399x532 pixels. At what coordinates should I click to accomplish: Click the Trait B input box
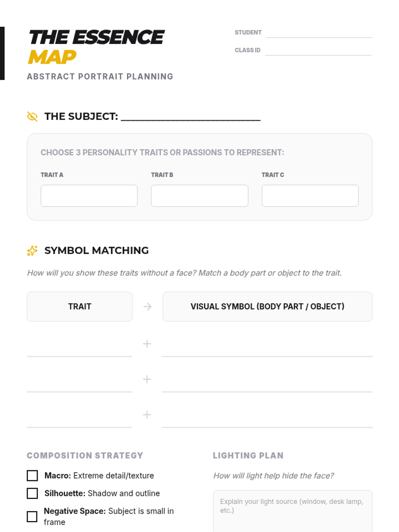tap(199, 196)
